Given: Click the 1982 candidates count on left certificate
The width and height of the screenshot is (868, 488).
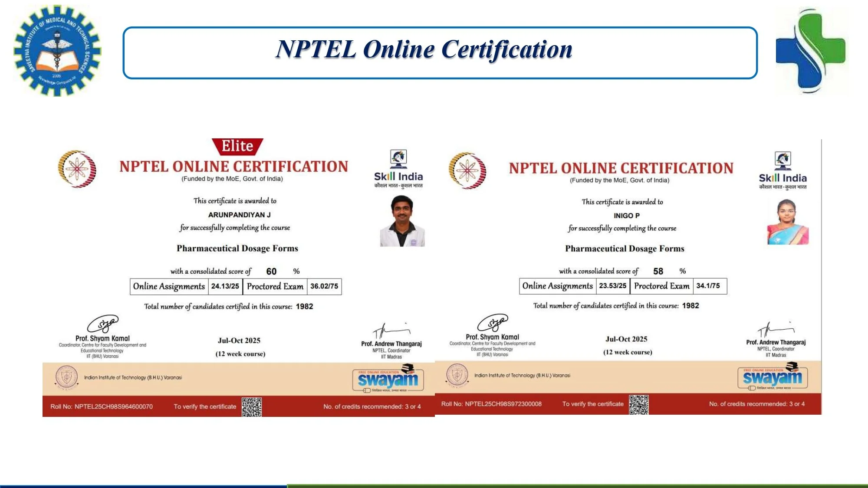Looking at the screenshot, I should point(305,306).
